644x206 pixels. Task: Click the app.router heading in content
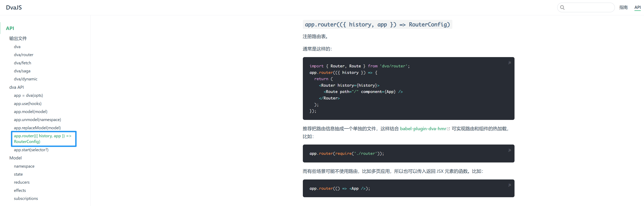(377, 24)
